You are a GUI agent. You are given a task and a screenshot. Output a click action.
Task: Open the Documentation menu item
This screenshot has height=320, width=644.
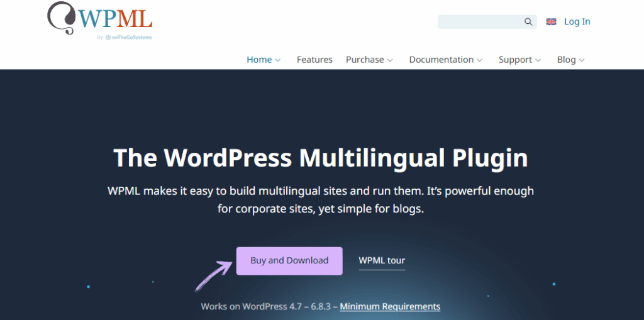[441, 60]
